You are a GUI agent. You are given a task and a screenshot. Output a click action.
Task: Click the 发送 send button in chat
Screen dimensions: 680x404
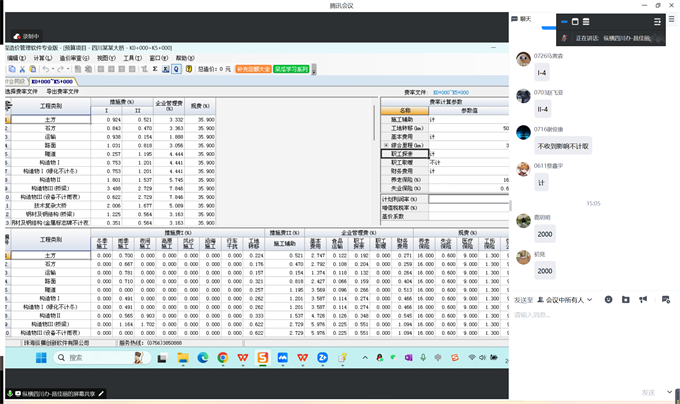(648, 392)
